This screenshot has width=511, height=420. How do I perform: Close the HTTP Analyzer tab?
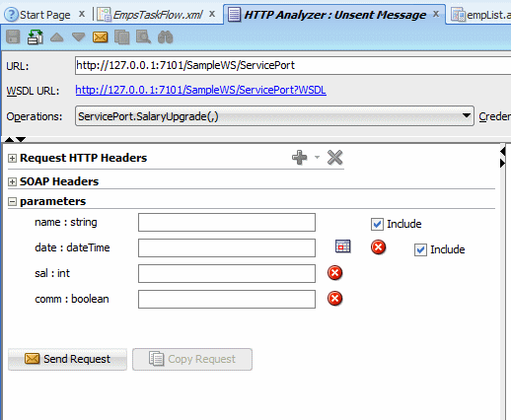pyautogui.click(x=436, y=14)
